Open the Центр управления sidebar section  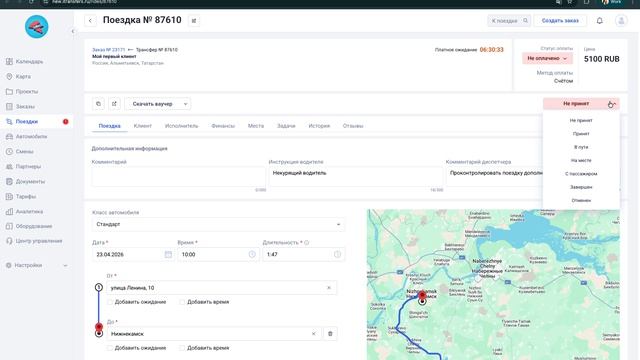click(x=34, y=241)
